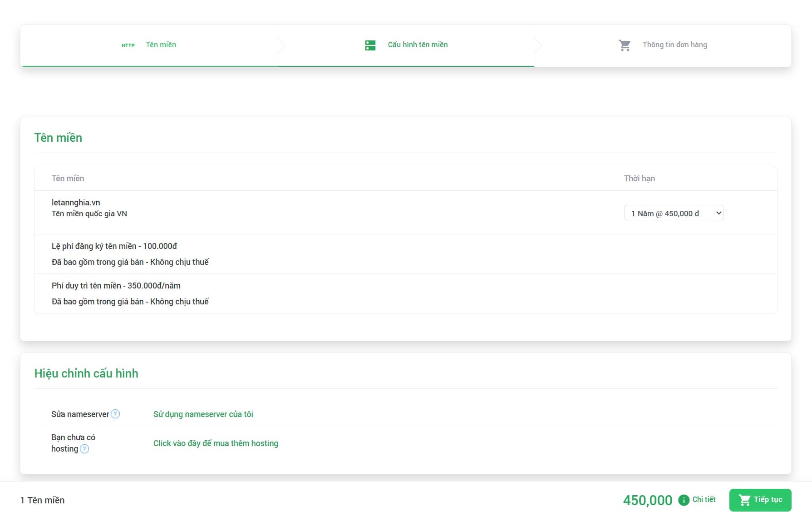812x512 pixels.
Task: Click the server icon beside Cấu hình tên miền
Action: pyautogui.click(x=370, y=45)
